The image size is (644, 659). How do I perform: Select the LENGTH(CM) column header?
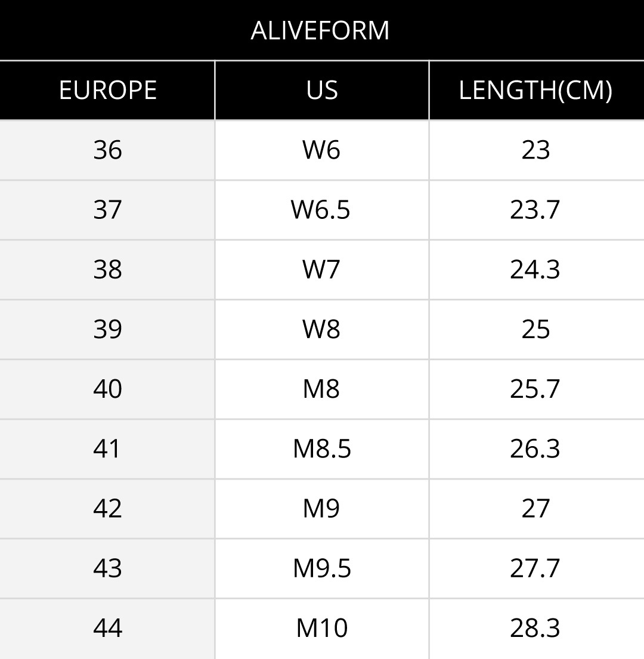(x=535, y=90)
